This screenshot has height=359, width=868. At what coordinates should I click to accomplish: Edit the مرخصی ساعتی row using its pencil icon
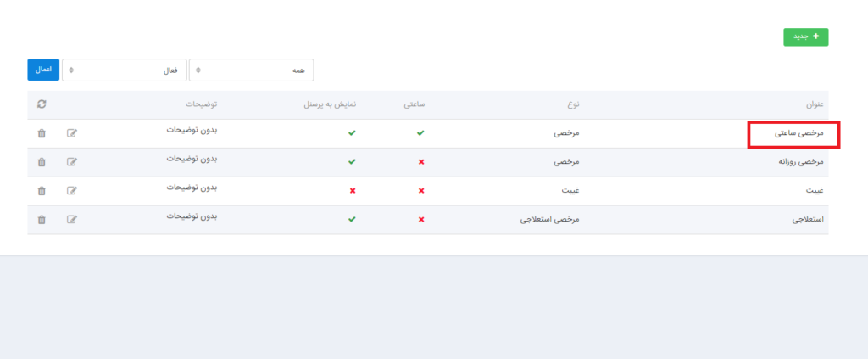72,133
